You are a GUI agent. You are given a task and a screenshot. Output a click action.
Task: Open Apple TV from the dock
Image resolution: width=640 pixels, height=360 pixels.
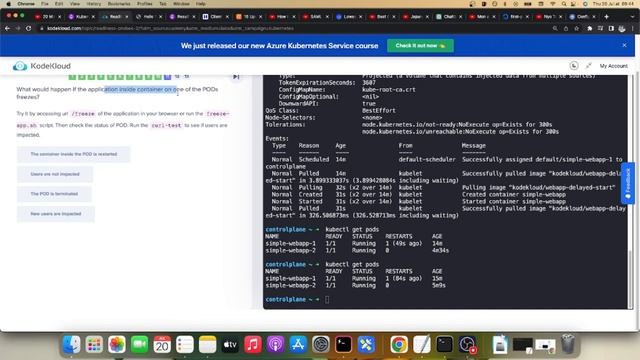[230, 345]
